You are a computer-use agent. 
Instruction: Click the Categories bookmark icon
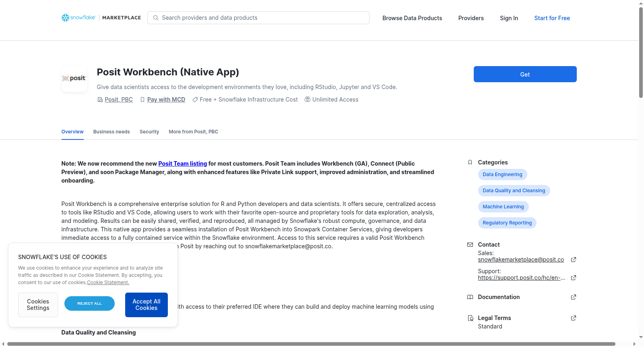tap(470, 162)
